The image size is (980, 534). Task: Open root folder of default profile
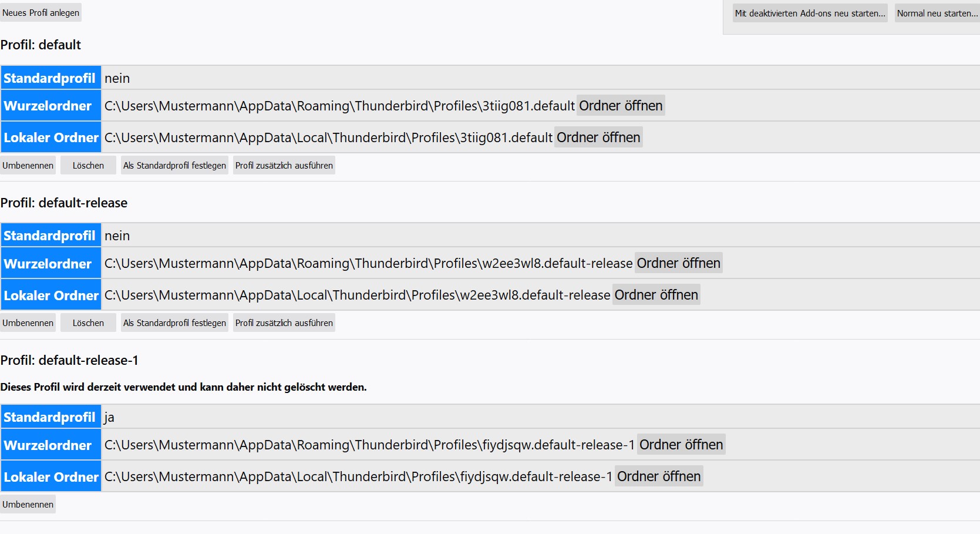(x=621, y=106)
